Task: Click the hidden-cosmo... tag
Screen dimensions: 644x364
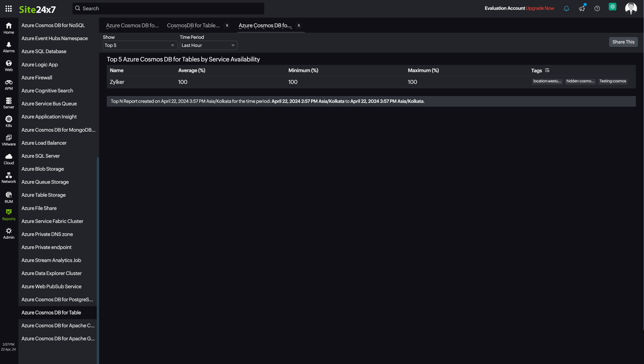Action: [x=580, y=81]
